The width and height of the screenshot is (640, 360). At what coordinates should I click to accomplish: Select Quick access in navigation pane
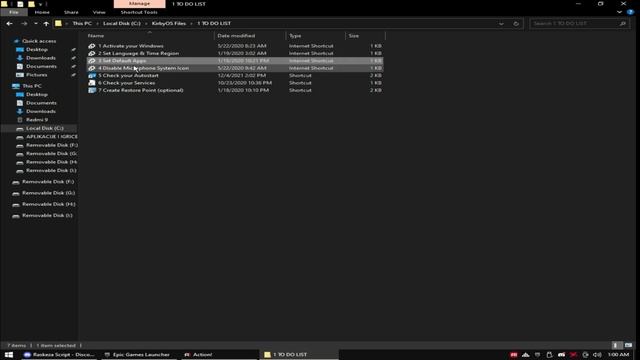(39, 41)
